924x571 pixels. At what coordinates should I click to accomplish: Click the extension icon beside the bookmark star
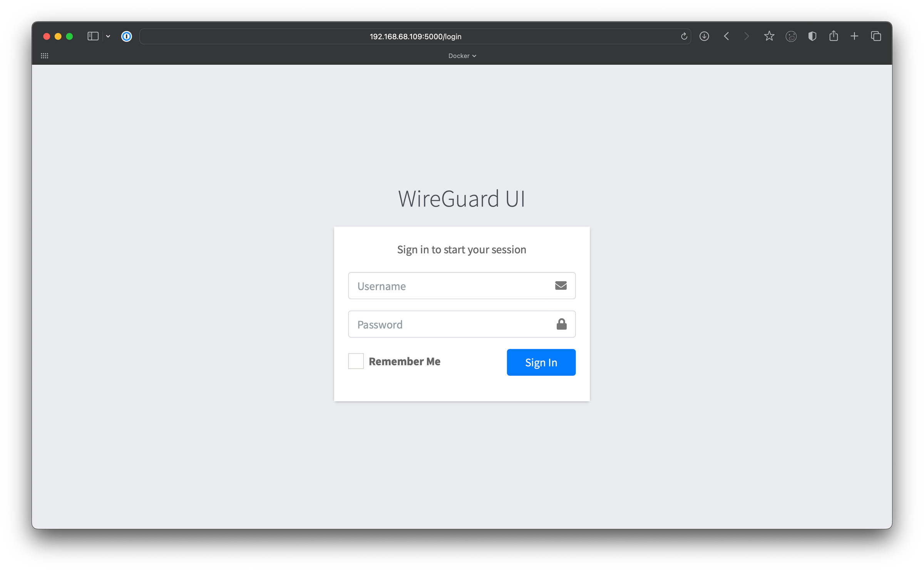pyautogui.click(x=791, y=36)
